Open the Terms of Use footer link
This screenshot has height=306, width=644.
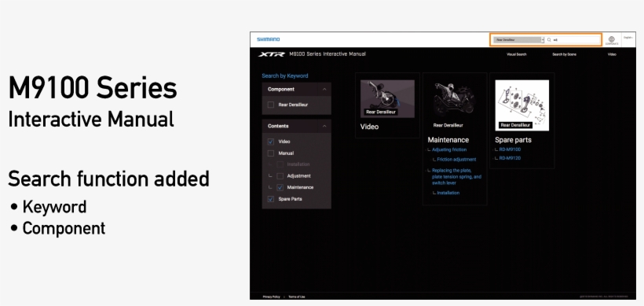pos(296,297)
